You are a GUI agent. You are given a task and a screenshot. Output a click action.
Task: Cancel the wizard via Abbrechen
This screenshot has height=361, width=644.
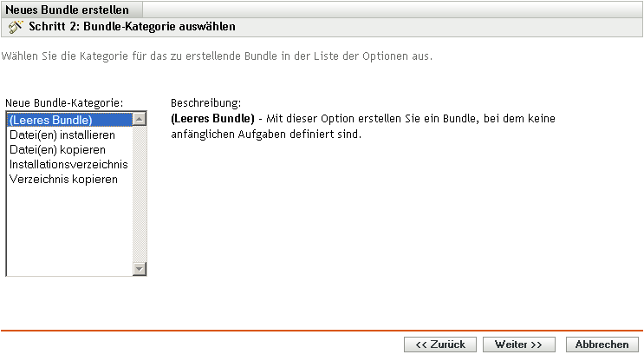point(601,345)
